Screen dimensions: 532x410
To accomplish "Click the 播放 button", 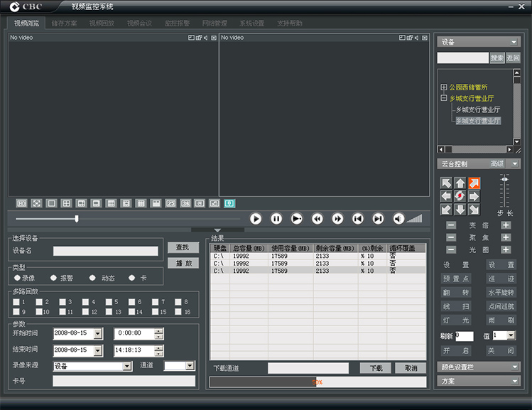I will (183, 263).
